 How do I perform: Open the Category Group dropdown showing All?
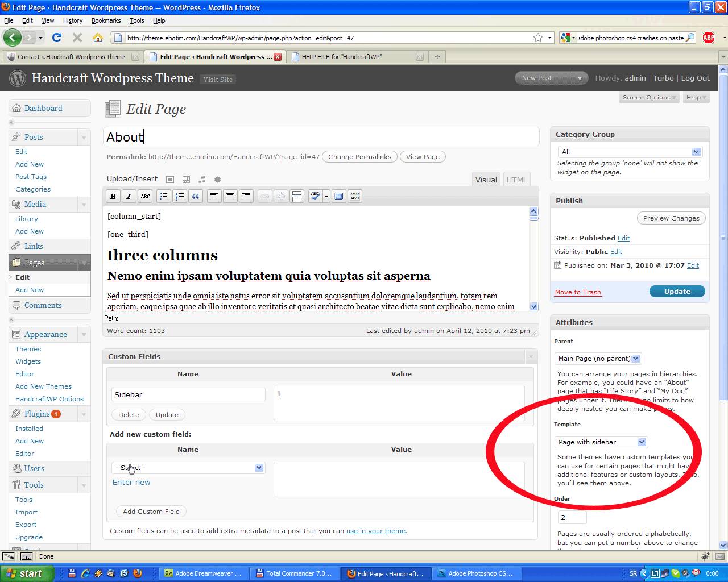pyautogui.click(x=630, y=152)
